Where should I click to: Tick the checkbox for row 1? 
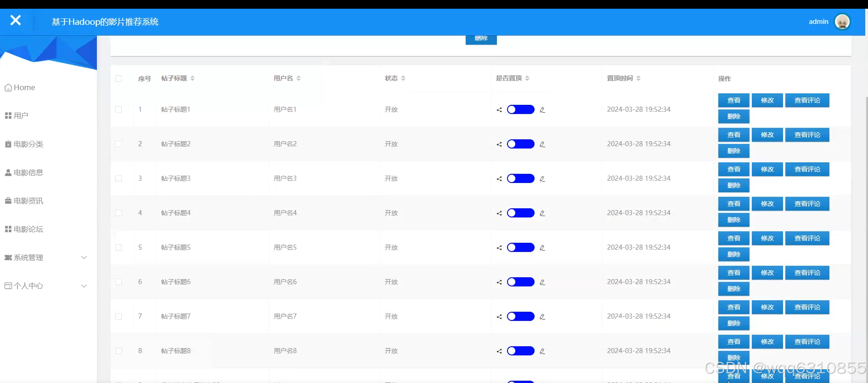(x=118, y=109)
